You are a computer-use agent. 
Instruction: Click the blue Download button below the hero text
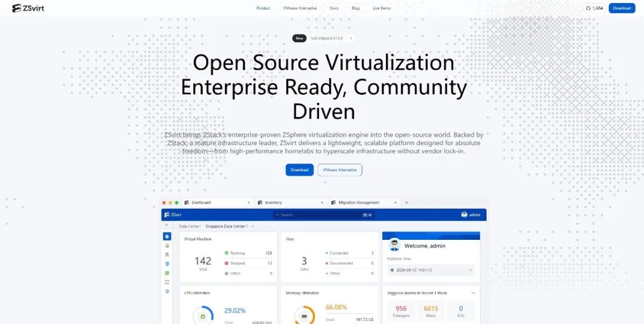pos(299,170)
